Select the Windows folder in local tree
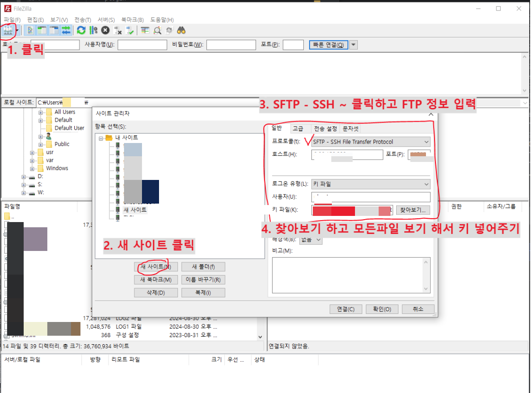532x393 pixels. click(57, 169)
